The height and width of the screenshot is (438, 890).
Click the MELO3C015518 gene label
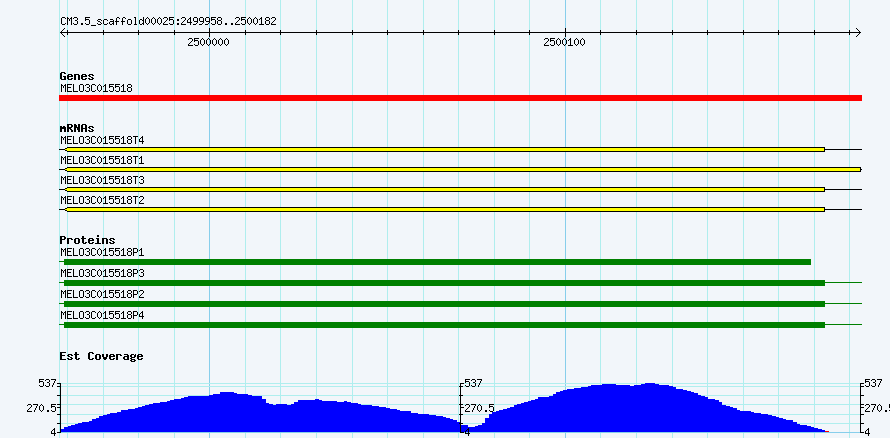point(96,88)
